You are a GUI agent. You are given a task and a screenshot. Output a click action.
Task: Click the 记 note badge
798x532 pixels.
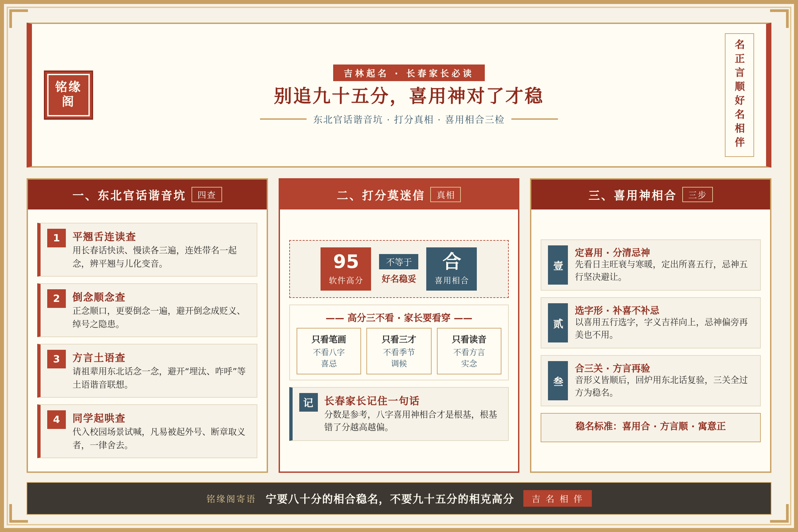click(309, 402)
